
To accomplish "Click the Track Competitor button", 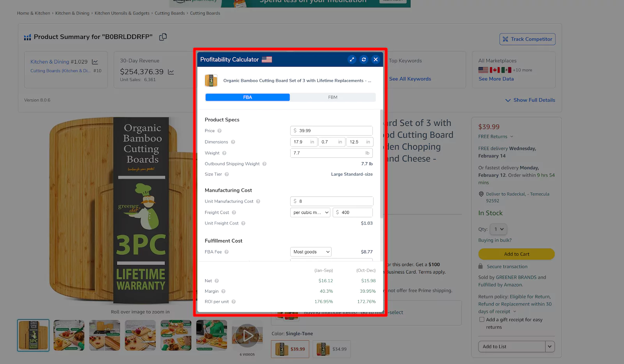I will (x=527, y=39).
